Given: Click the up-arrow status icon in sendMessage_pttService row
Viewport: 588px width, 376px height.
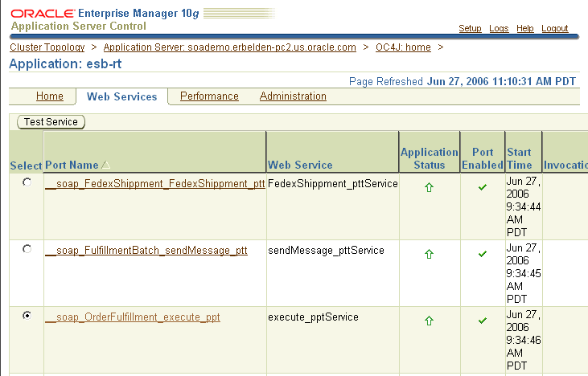Looking at the screenshot, I should pos(429,254).
